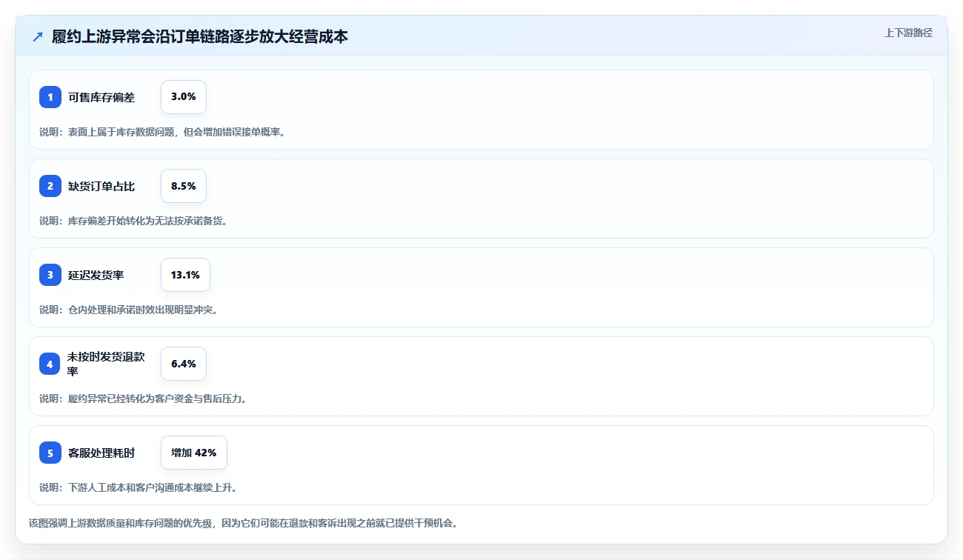Click the 缺货订单占比 label

click(101, 186)
